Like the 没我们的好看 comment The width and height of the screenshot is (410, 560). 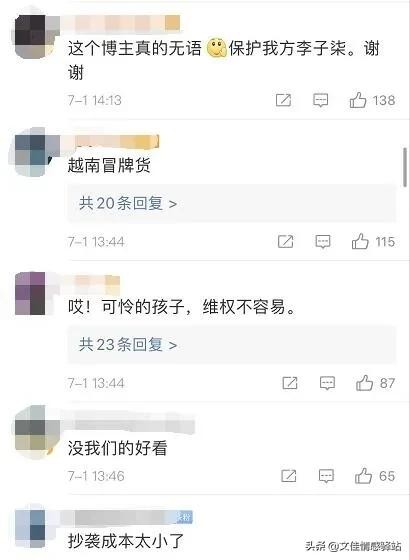[x=363, y=475]
